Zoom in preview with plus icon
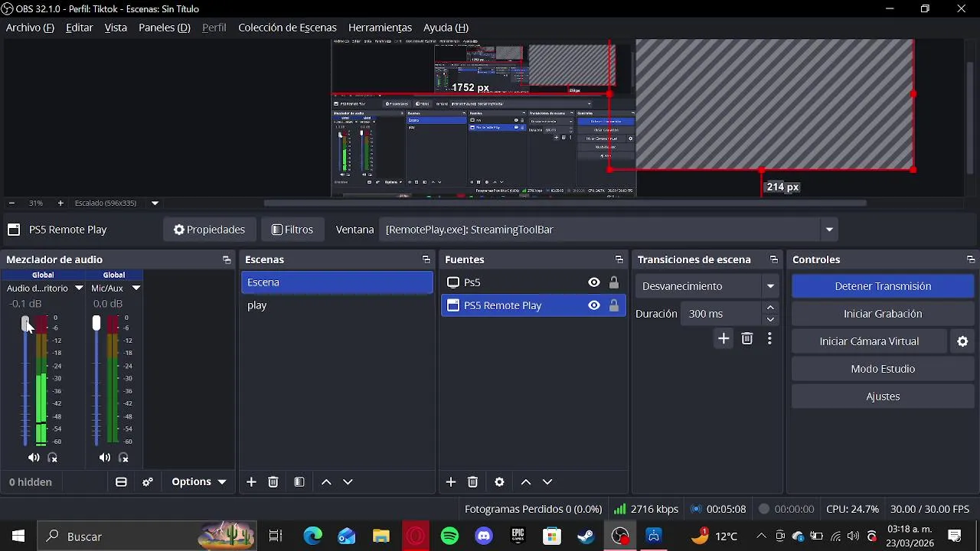Screen dimensions: 980x551 point(60,204)
